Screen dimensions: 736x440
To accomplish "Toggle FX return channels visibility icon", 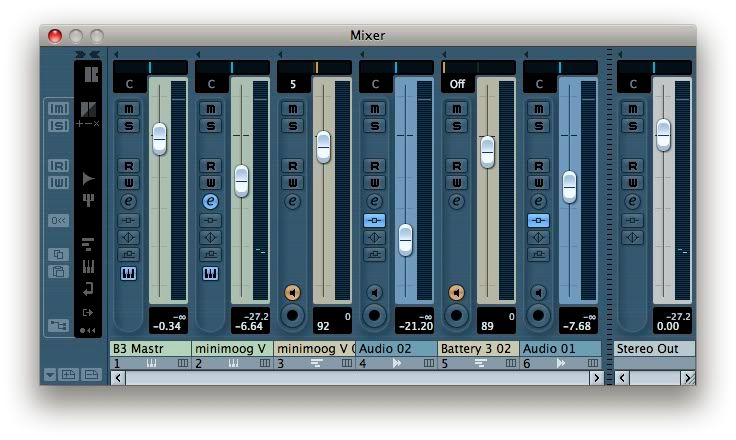I will (x=88, y=289).
